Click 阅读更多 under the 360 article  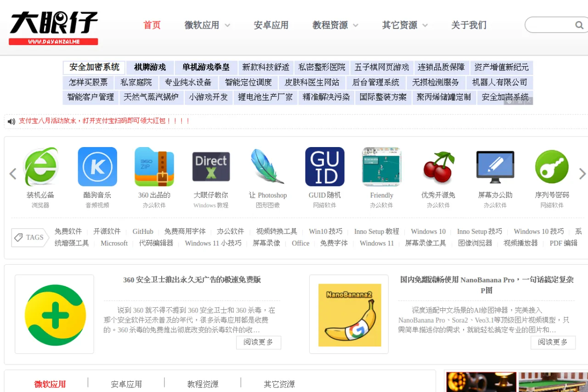(259, 342)
